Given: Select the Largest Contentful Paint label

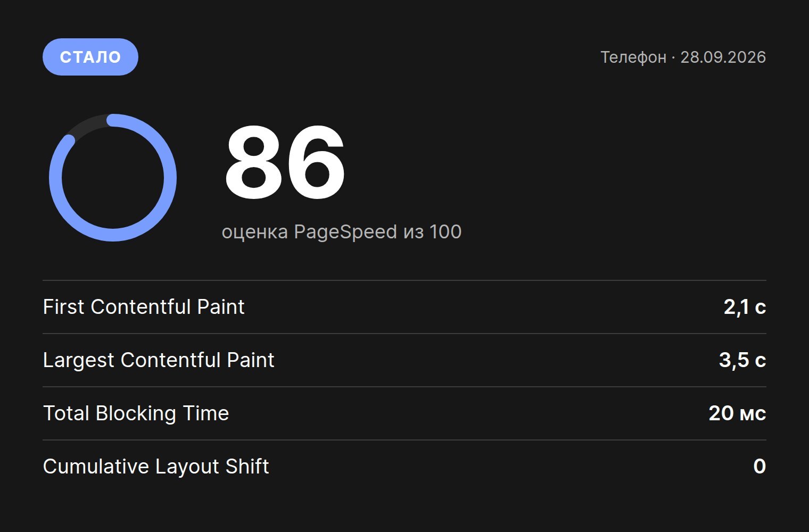Looking at the screenshot, I should click(159, 360).
